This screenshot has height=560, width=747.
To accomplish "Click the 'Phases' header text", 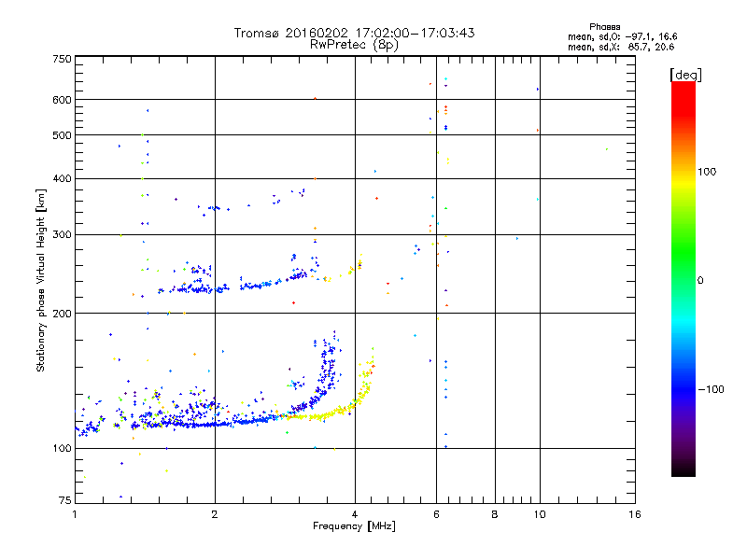I will point(604,27).
